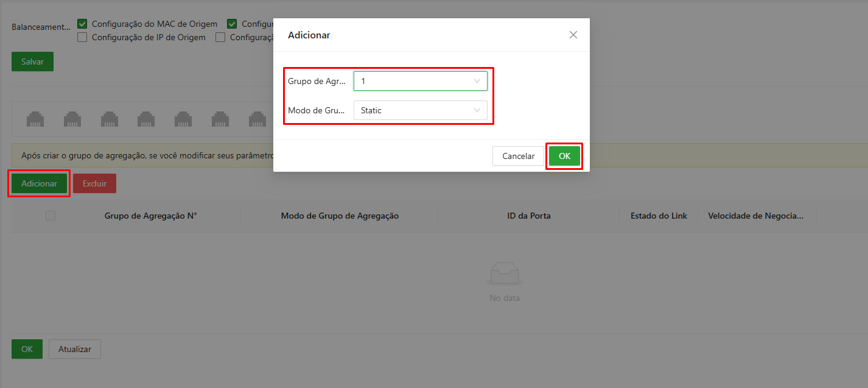The image size is (868, 388).
Task: Select the third RJ45 port icon from left
Action: [110, 119]
